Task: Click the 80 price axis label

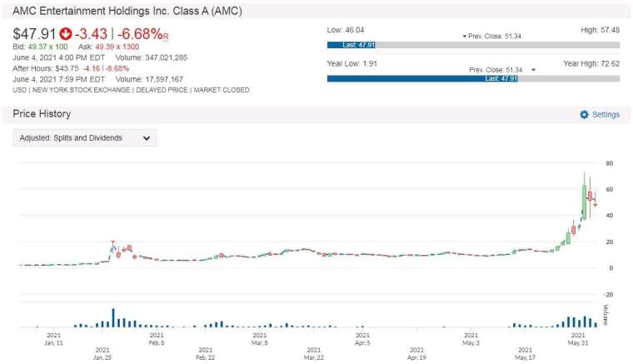Action: 609,163
